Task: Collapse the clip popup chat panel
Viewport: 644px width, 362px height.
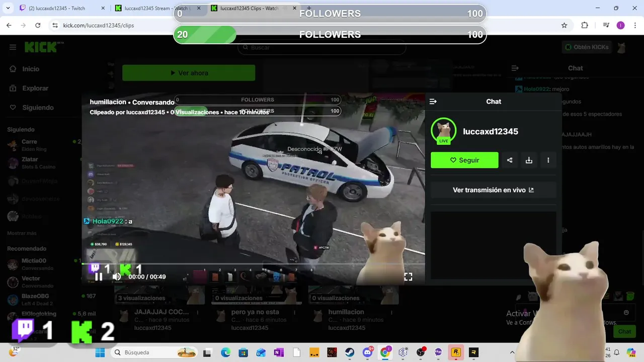Action: 433,102
